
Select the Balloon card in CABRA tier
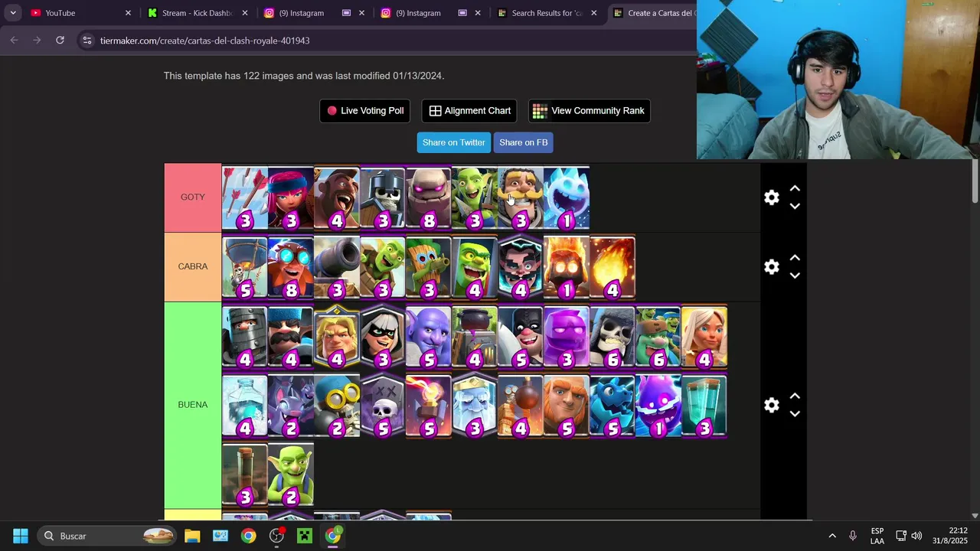[x=245, y=267]
